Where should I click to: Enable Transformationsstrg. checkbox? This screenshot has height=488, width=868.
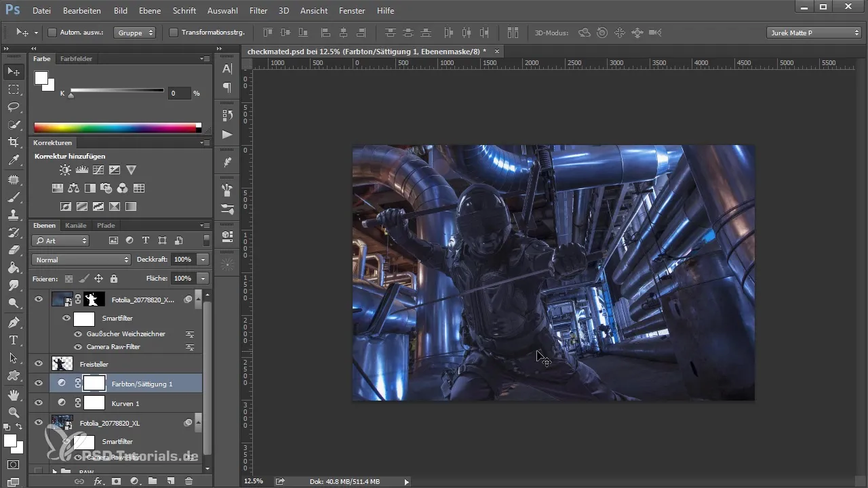tap(173, 33)
